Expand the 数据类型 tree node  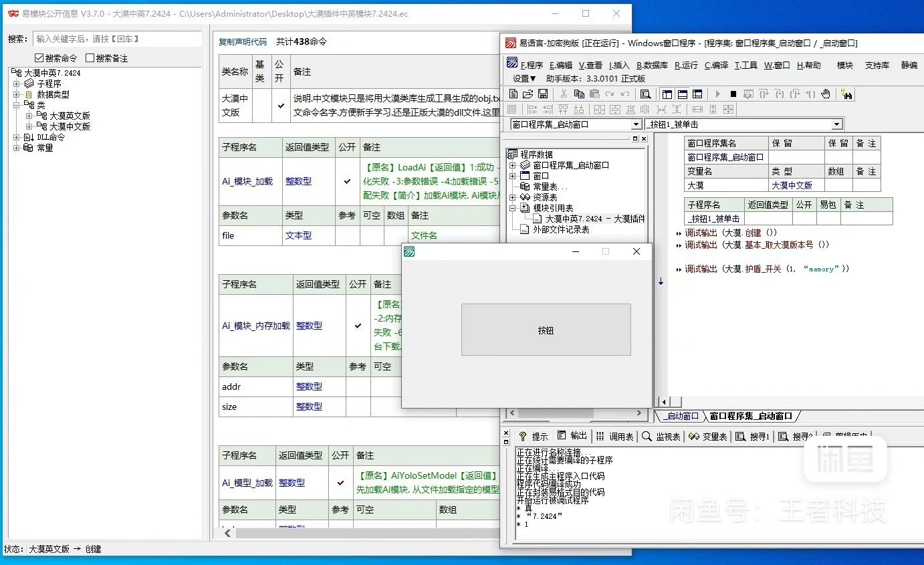click(17, 94)
